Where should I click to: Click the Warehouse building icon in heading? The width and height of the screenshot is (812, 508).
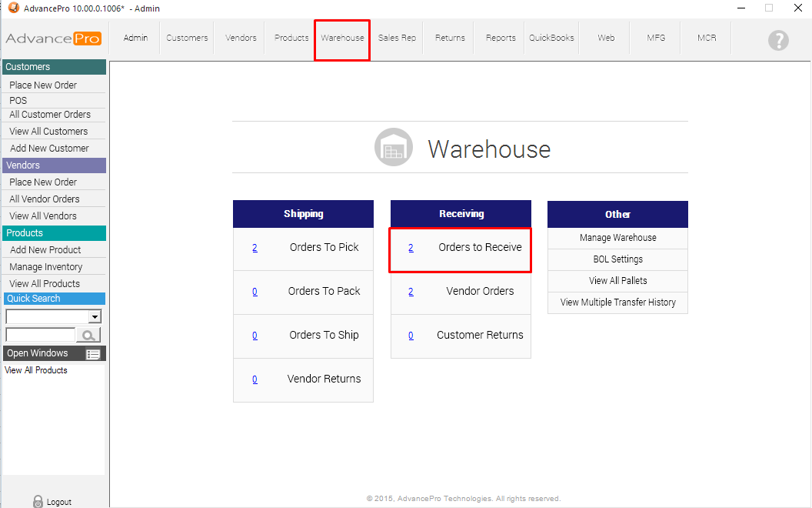tap(394, 148)
